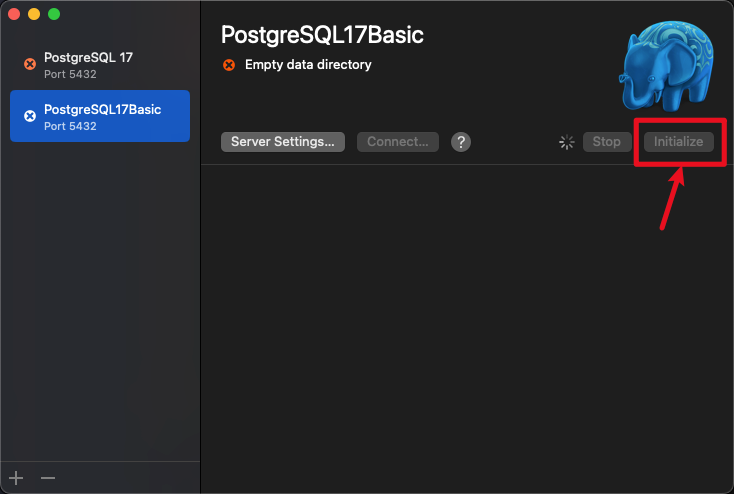Click the Stop button
The height and width of the screenshot is (494, 734).
(x=607, y=142)
